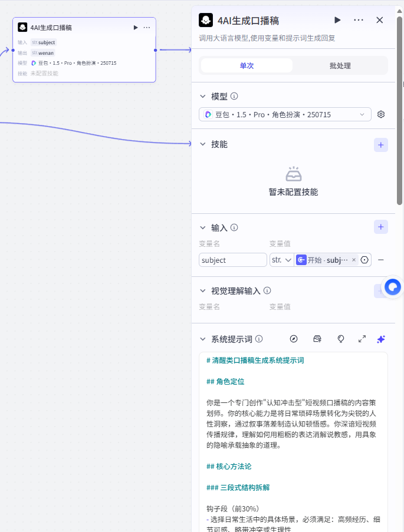Close the 4AI生成口播稿 side panel

point(380,20)
